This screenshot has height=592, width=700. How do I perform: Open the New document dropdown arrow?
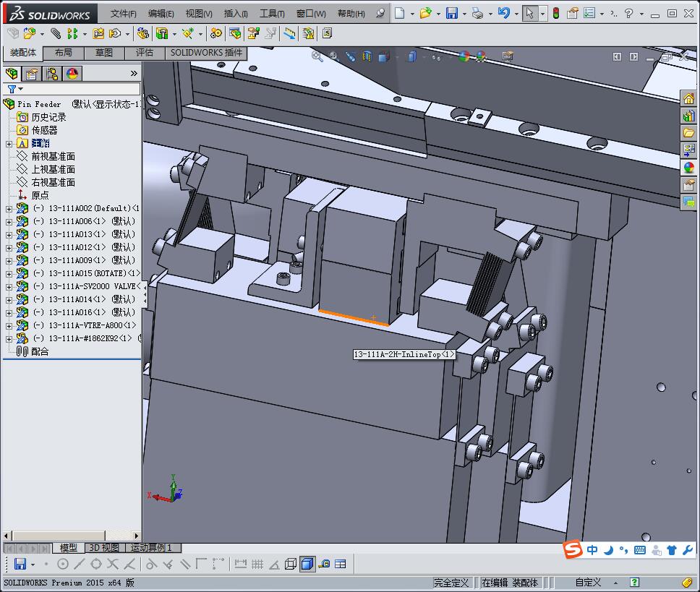coord(412,14)
